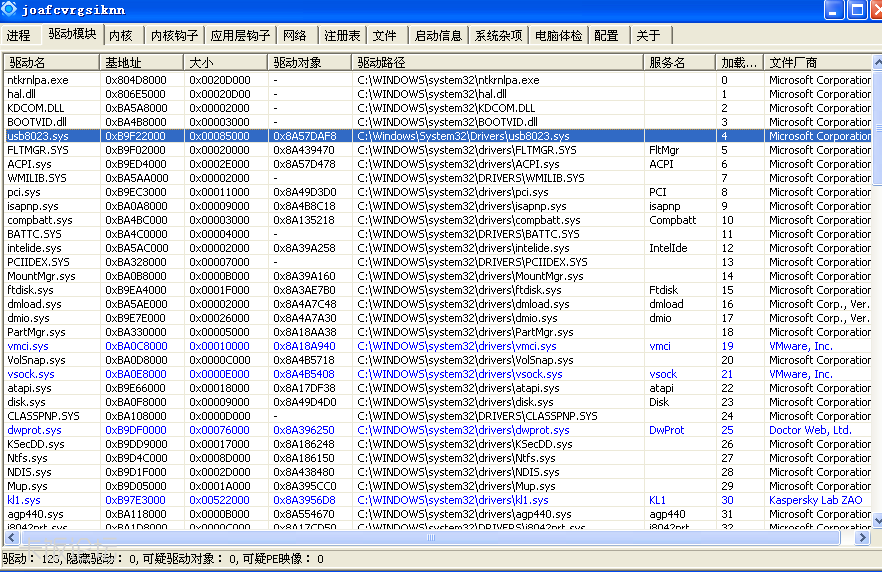
Task: Select the 注册表 tab
Action: point(342,35)
